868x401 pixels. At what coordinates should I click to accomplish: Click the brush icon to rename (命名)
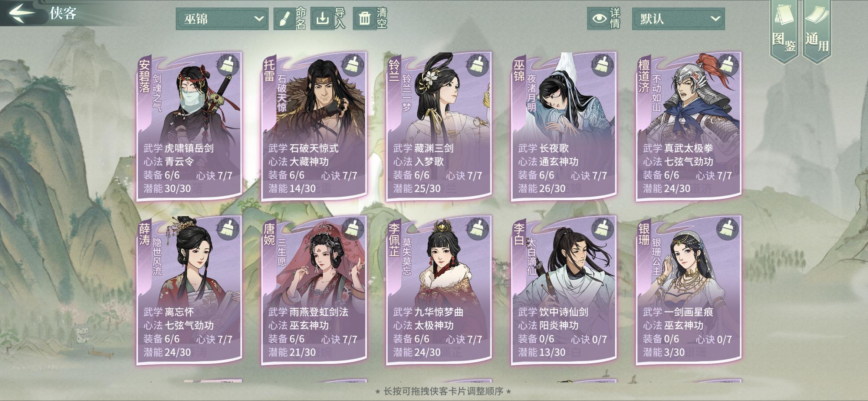coord(284,19)
